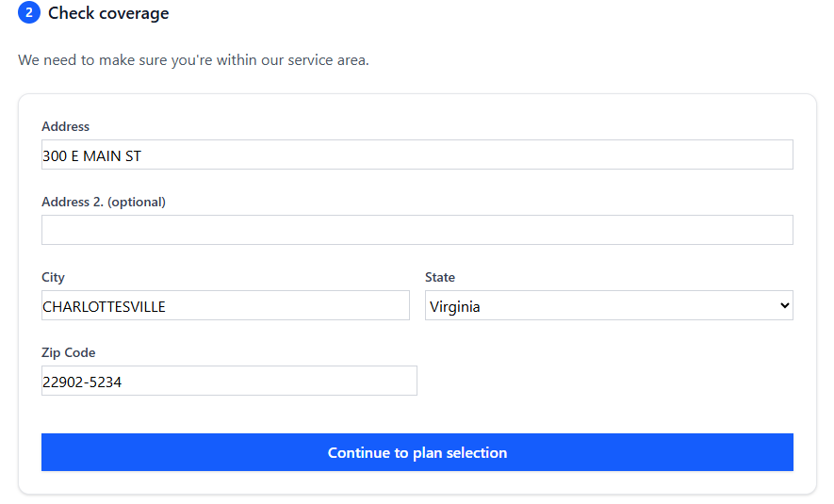Focus the Address input field

pyautogui.click(x=417, y=154)
